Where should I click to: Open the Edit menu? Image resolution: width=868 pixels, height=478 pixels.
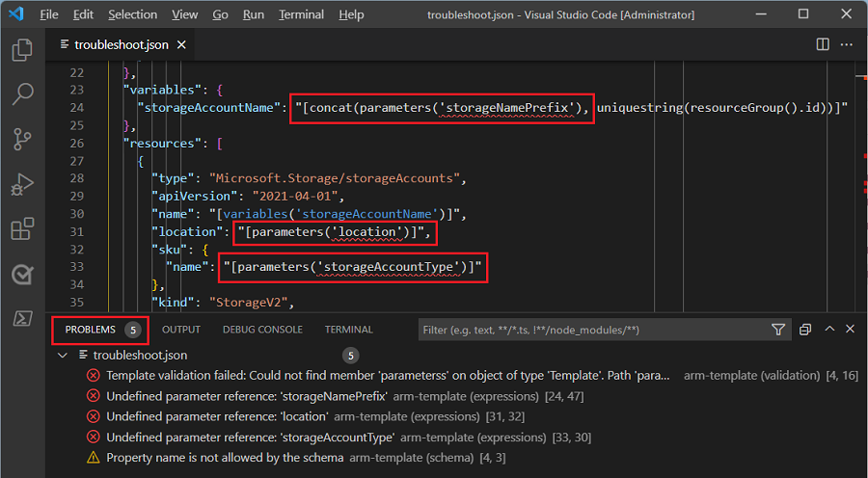click(x=83, y=14)
